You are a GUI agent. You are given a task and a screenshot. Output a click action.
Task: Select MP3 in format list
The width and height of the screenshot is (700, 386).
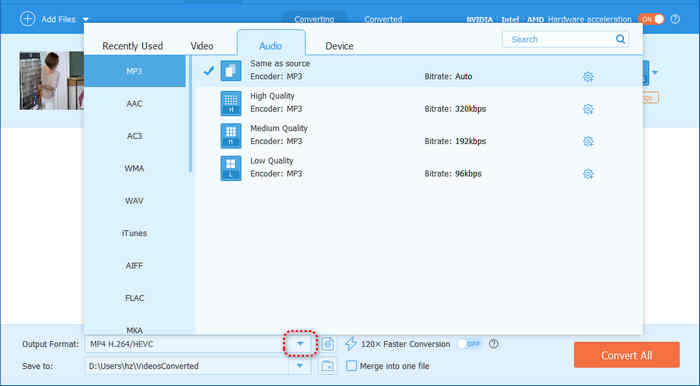[135, 71]
